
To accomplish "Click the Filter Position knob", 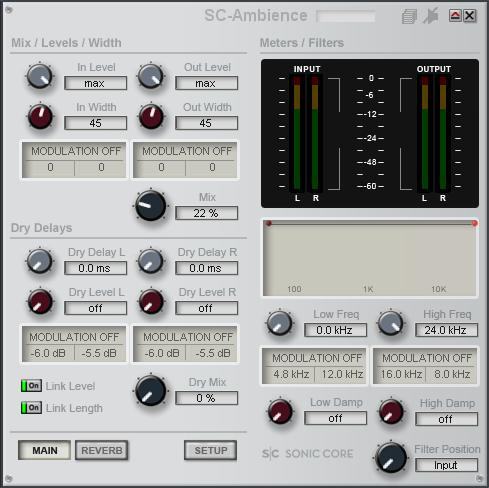I will click(391, 458).
